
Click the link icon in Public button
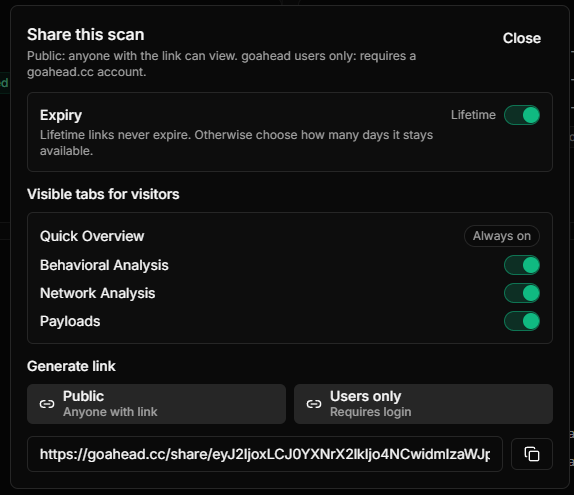coord(47,404)
